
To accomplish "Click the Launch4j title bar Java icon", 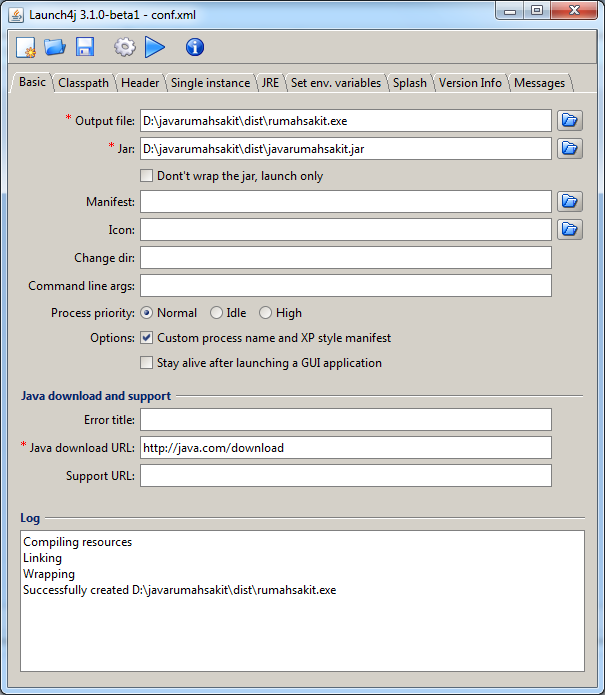I will 16,15.
